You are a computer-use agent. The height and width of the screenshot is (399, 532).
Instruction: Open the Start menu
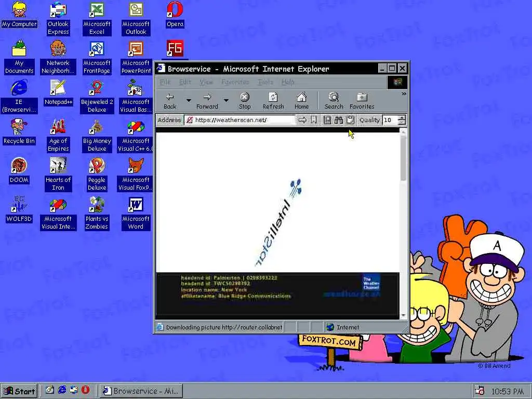point(20,391)
